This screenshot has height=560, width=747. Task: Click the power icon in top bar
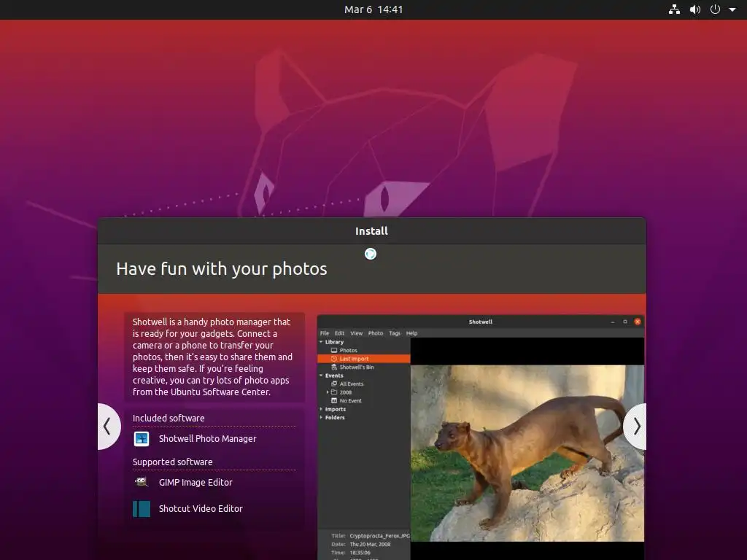tap(715, 9)
